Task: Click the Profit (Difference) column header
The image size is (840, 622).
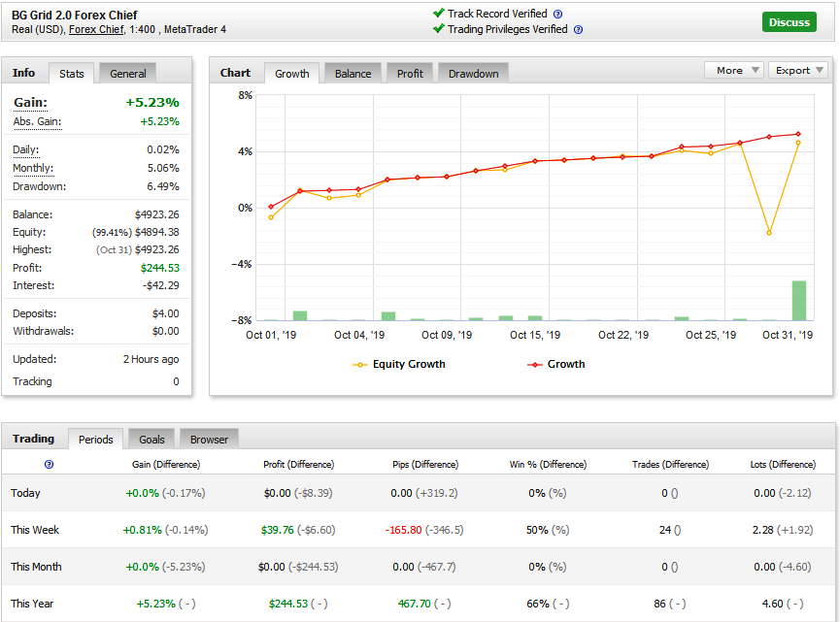Action: (x=298, y=464)
